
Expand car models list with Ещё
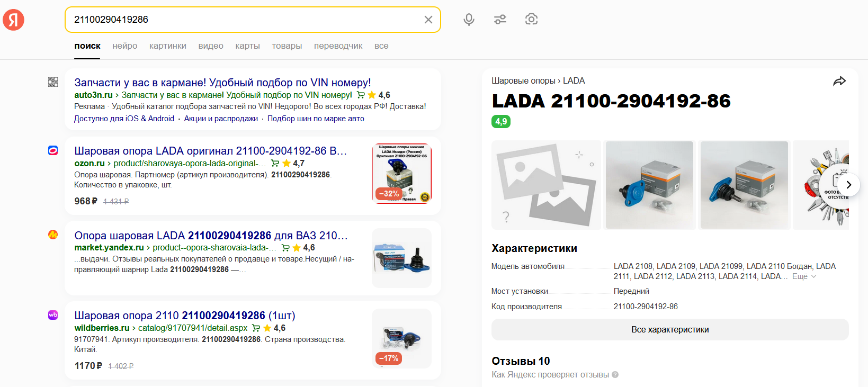click(804, 276)
